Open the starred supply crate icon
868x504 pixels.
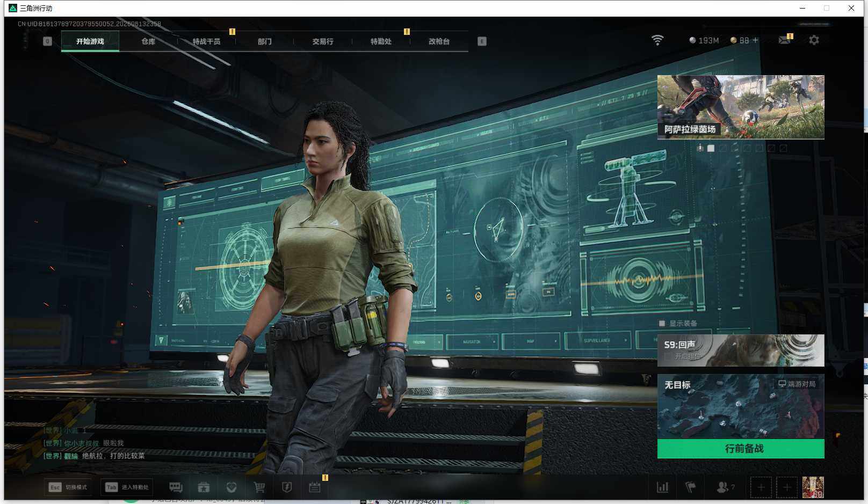tap(204, 487)
